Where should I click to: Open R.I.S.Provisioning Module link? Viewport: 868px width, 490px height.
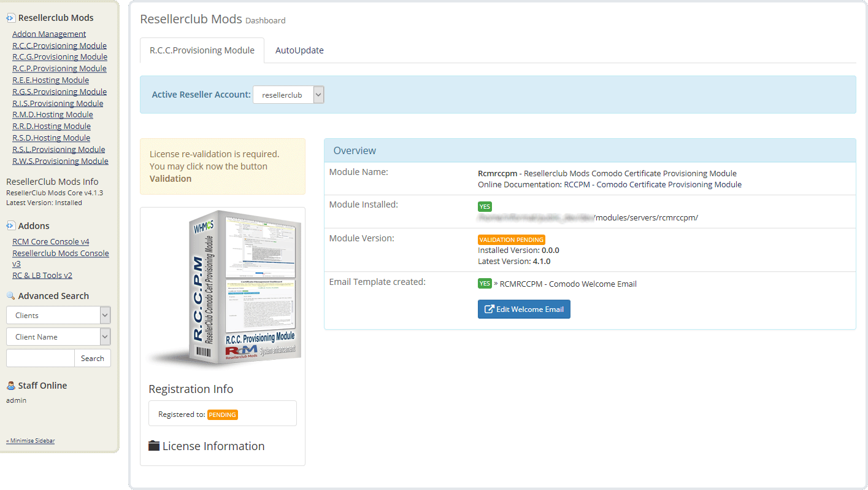[58, 103]
